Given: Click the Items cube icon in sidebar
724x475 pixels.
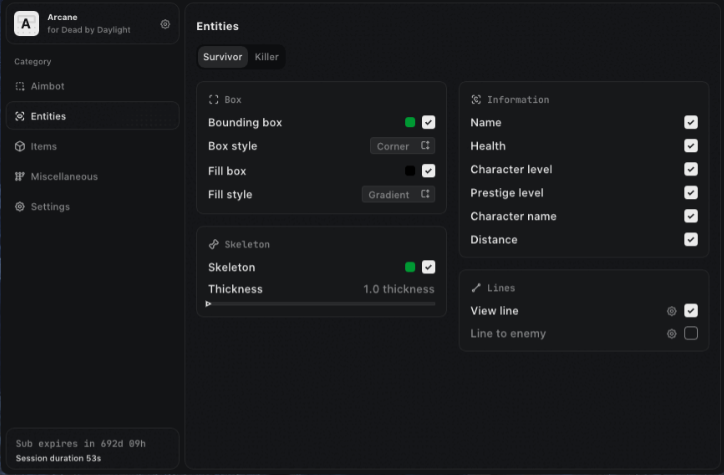Looking at the screenshot, I should coord(20,147).
